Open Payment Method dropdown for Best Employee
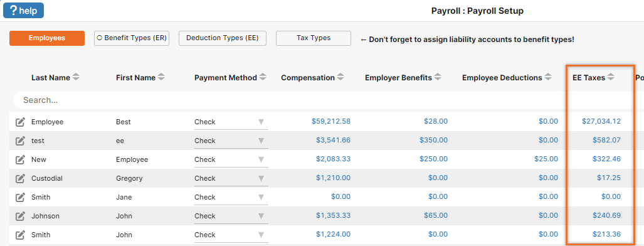Screen dimensions: 644x246 231,122
